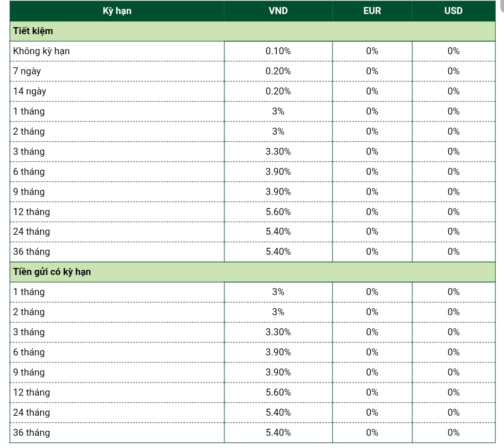Click 3.30% rate under Tiết kiệm 3 tháng
The height and width of the screenshot is (448, 504).
tap(278, 152)
